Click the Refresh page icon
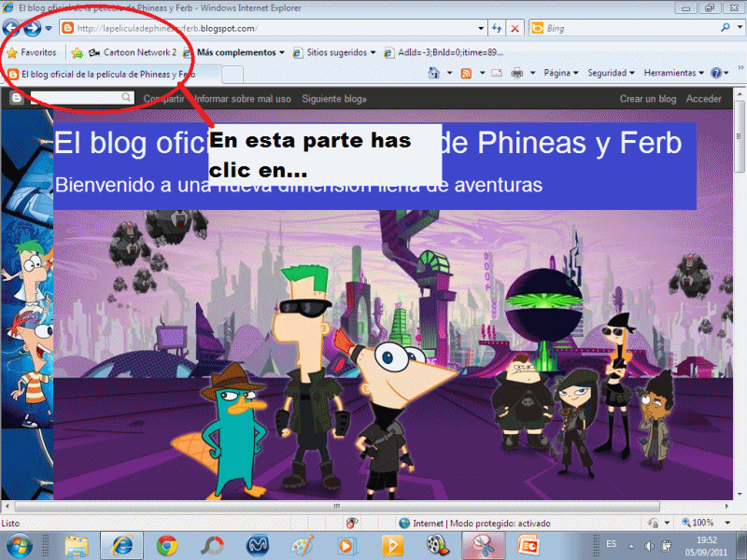This screenshot has height=560, width=747. [x=497, y=29]
